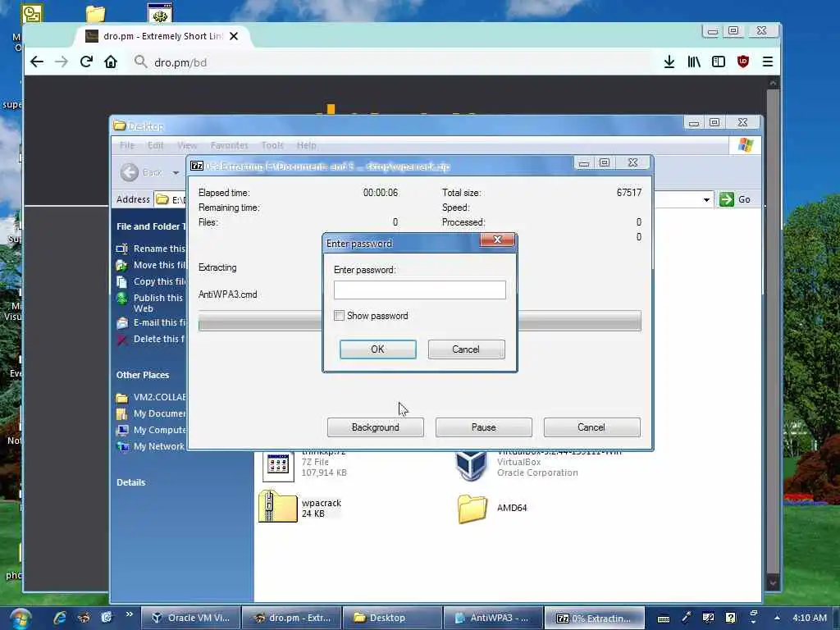Image resolution: width=840 pixels, height=630 pixels.
Task: Open the Edit menu in the Desktop window
Action: point(155,145)
